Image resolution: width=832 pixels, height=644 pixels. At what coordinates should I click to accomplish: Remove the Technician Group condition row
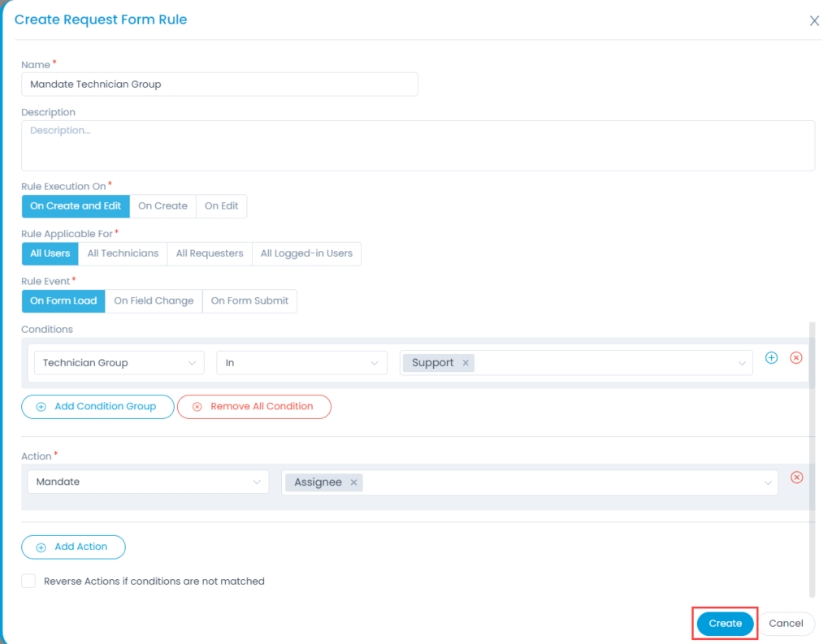point(796,358)
